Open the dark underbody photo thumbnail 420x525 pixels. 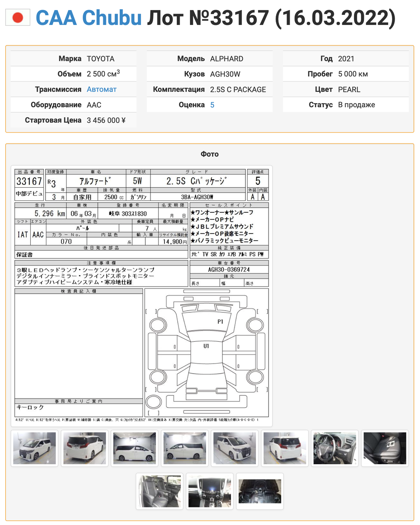[260, 491]
